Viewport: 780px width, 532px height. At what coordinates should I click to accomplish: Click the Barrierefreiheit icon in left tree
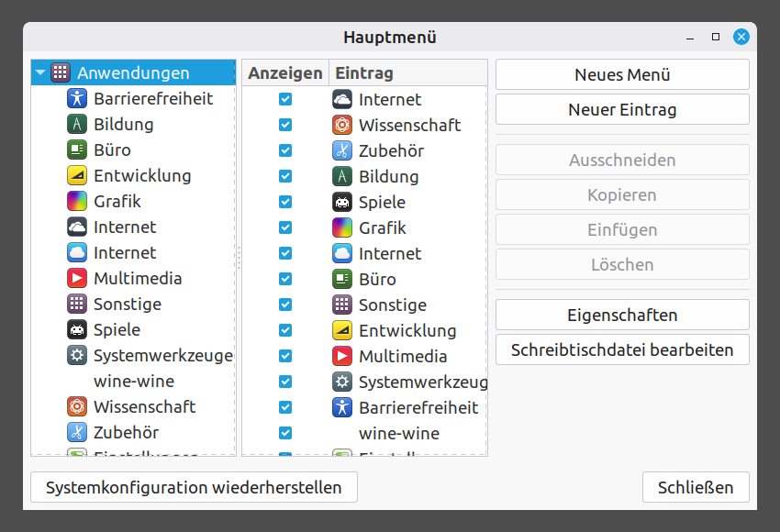coord(77,99)
